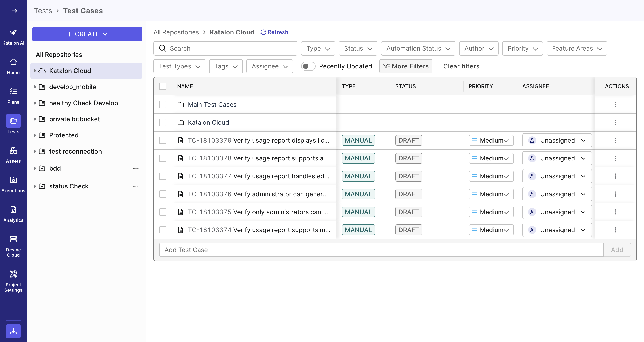The image size is (644, 342).
Task: Select checkbox for TC-18103378
Action: [x=163, y=158]
